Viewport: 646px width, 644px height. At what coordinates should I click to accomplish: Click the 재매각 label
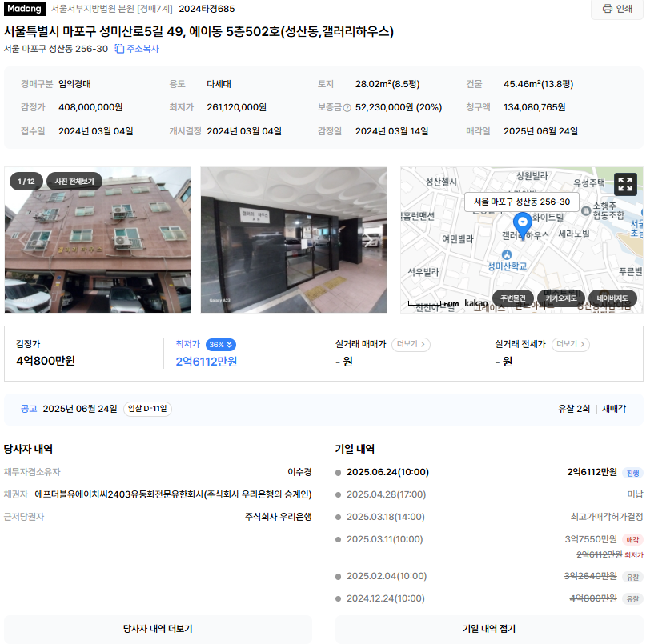pos(614,409)
